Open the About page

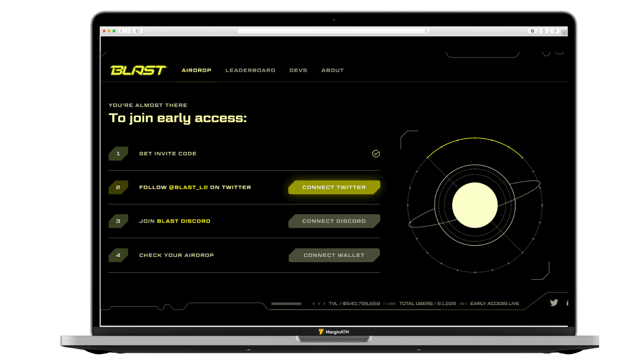click(x=332, y=70)
